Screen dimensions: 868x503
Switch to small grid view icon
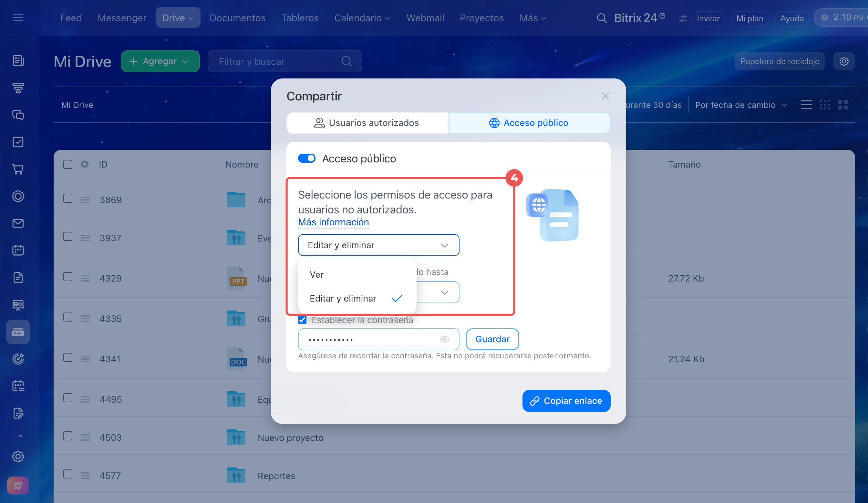coord(825,105)
